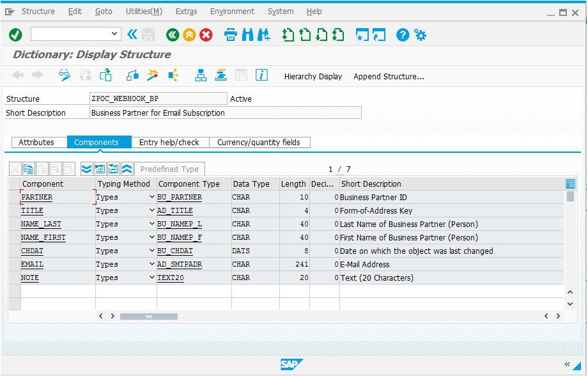This screenshot has height=376, width=588.
Task: Click the Print icon
Action: click(x=230, y=35)
